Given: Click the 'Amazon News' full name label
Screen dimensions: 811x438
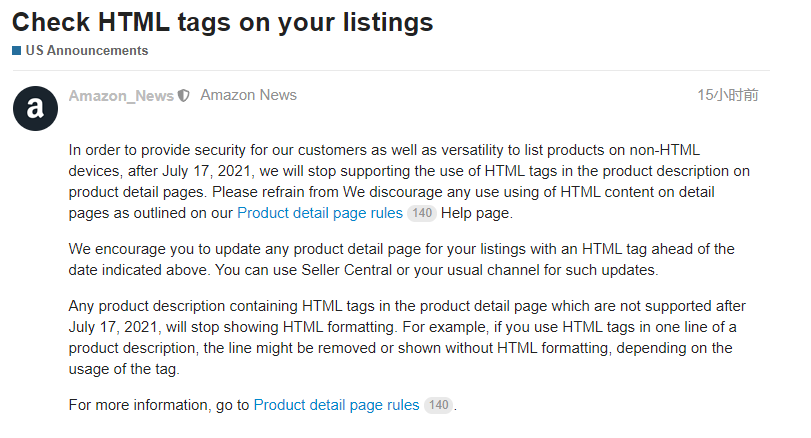Looking at the screenshot, I should coord(248,96).
